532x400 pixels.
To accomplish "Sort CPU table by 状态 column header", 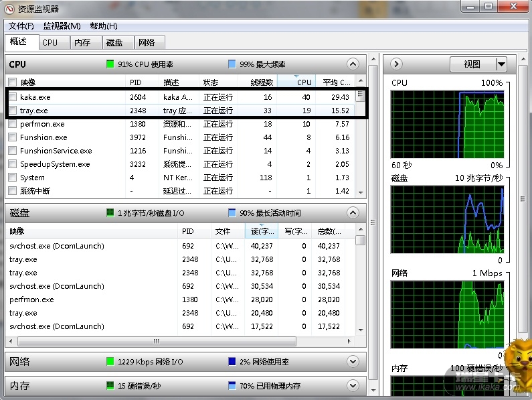I will 218,82.
